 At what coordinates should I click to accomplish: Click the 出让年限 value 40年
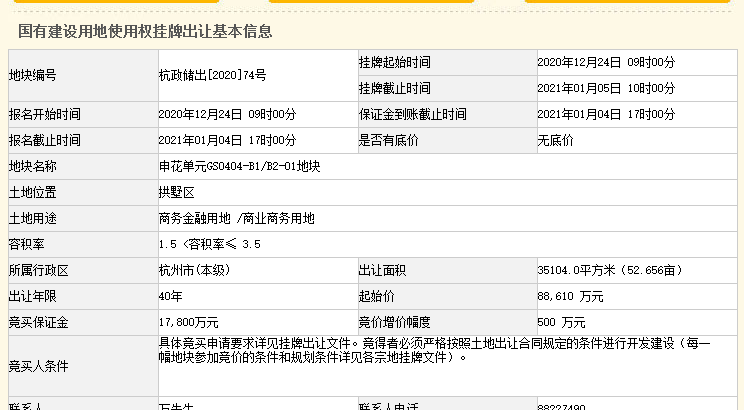click(x=171, y=296)
